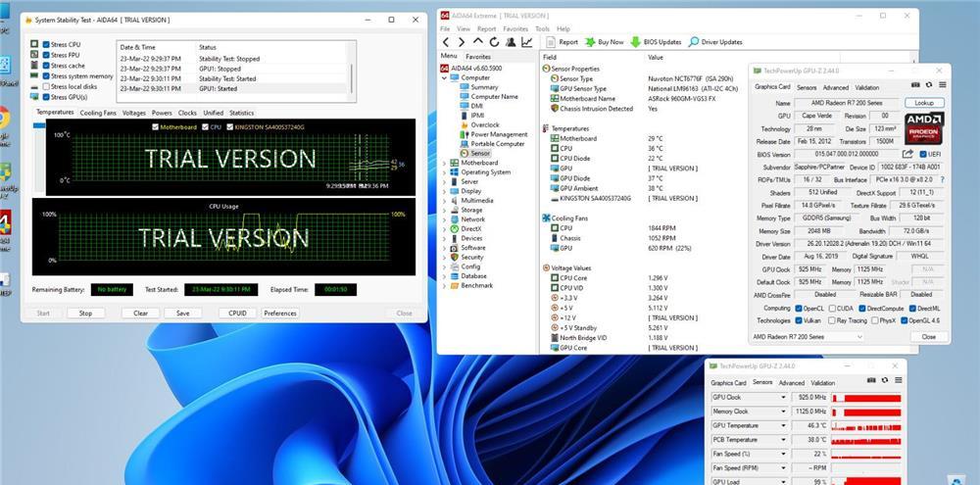This screenshot has width=980, height=485.
Task: Click the Clear button in stability test
Action: (x=140, y=314)
